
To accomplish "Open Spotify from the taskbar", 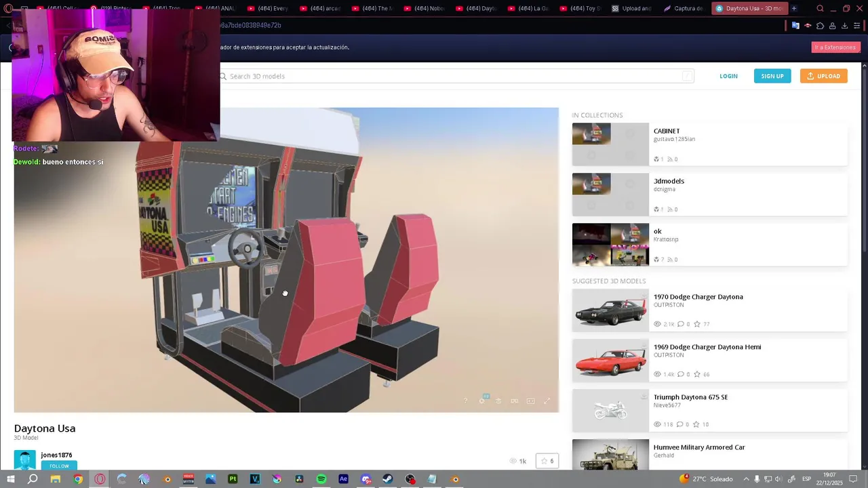I will click(x=321, y=479).
